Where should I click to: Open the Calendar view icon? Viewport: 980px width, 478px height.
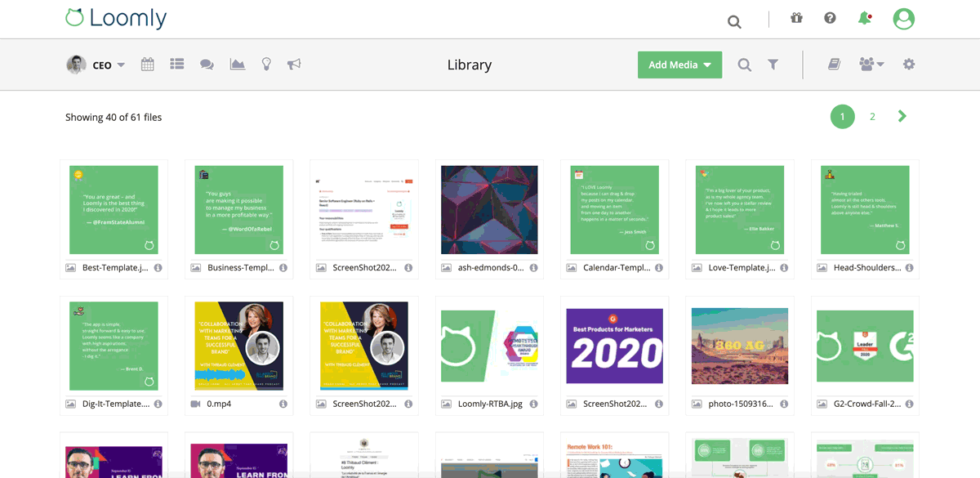tap(148, 64)
